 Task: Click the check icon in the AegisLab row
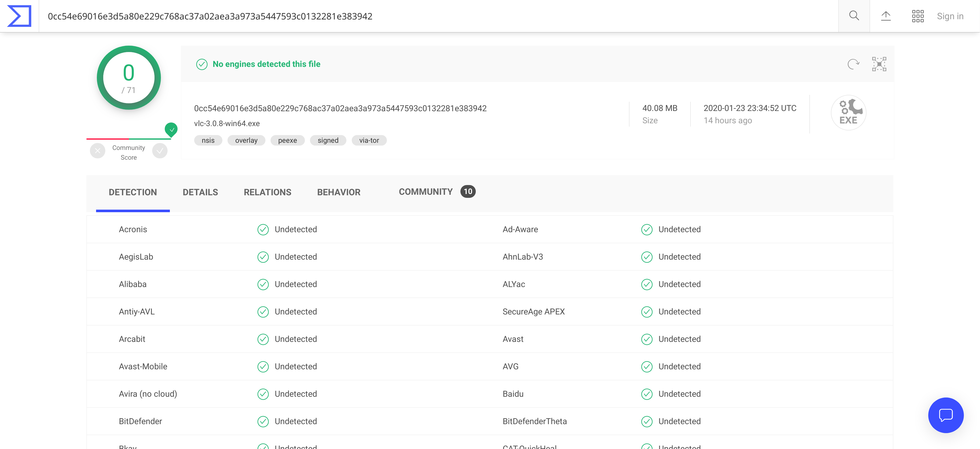coord(263,257)
